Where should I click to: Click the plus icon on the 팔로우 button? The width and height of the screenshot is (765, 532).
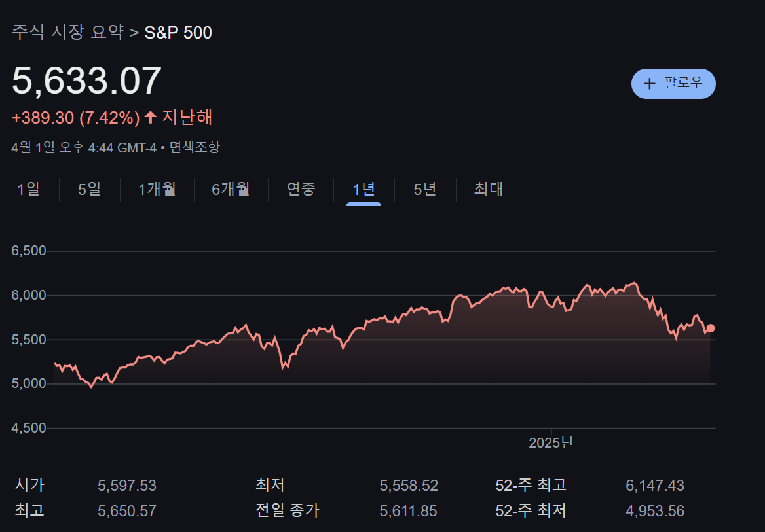coord(649,84)
